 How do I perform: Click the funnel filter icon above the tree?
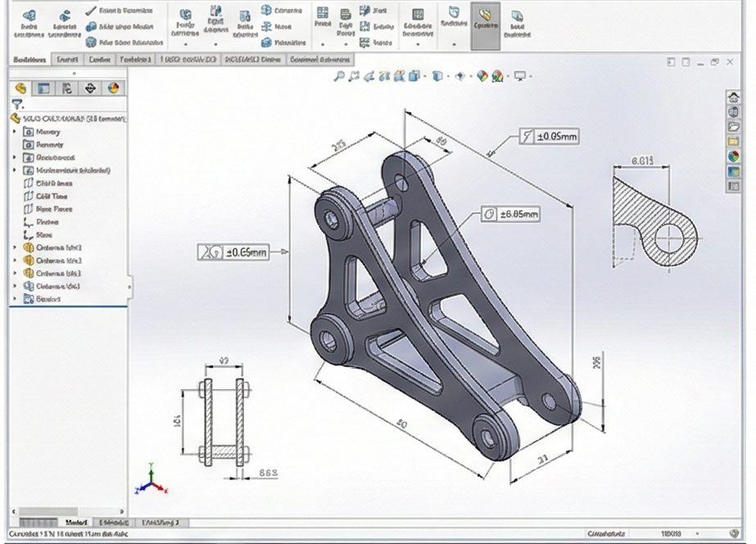point(17,104)
